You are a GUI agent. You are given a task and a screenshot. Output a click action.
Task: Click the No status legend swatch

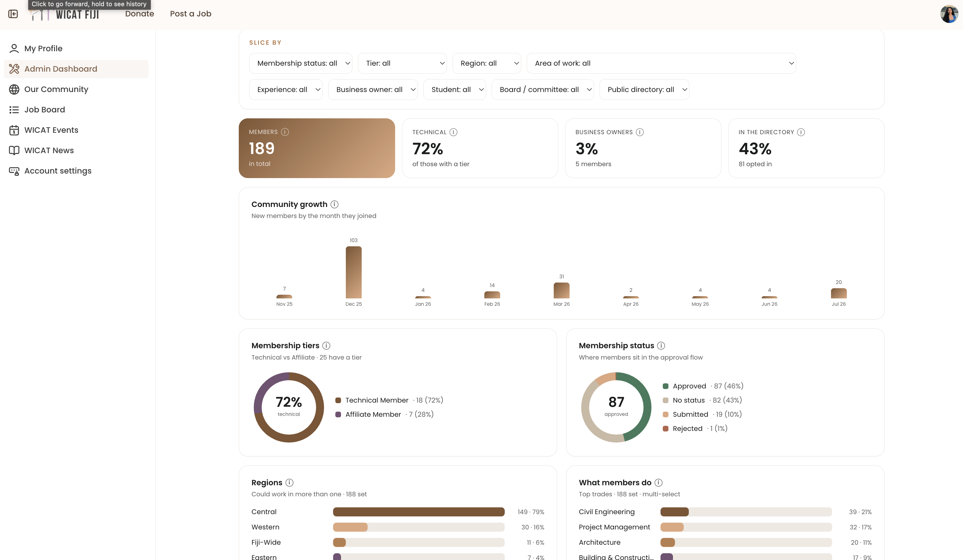(665, 400)
